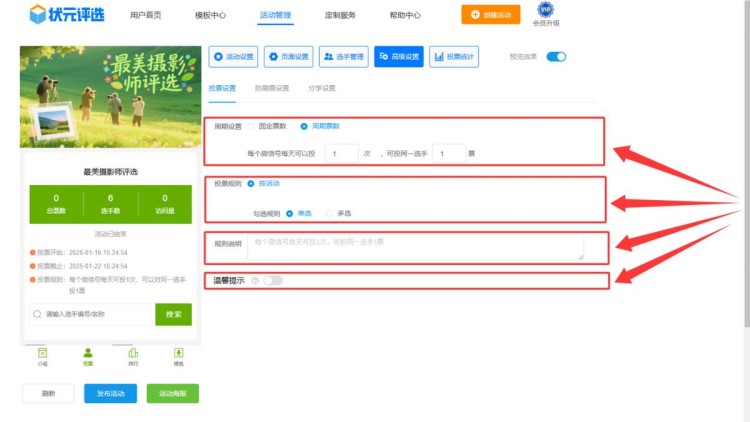Click the help icon beside 温馨提示
This screenshot has width=750, height=422.
click(255, 281)
